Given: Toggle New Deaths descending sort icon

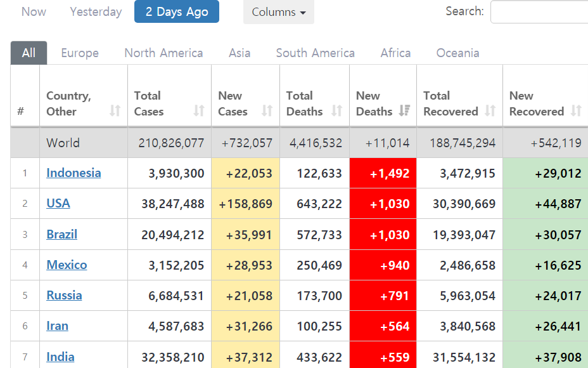Looking at the screenshot, I should tap(404, 111).
